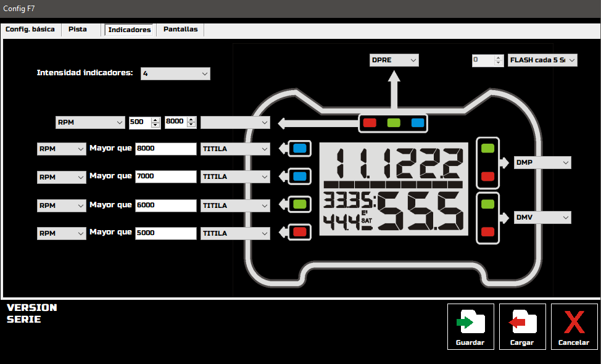Viewport: 601px width, 364px height.
Task: Expand the FLASH cada 5 S dropdown
Action: 542,60
